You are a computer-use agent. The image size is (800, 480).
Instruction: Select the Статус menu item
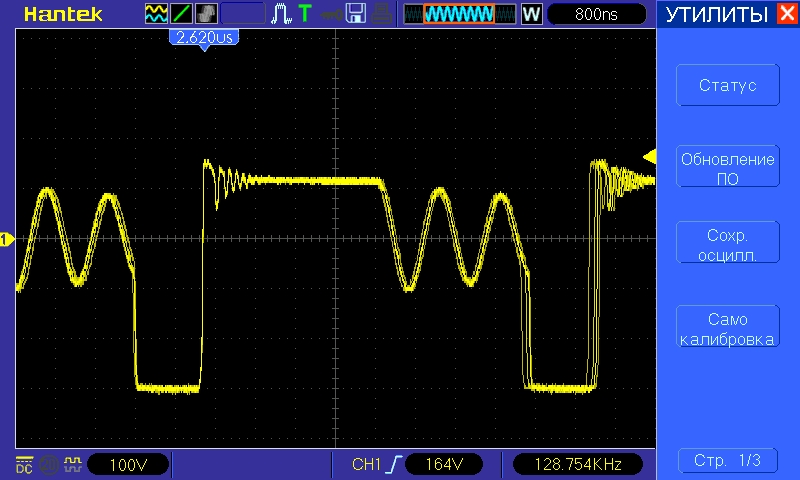(726, 85)
